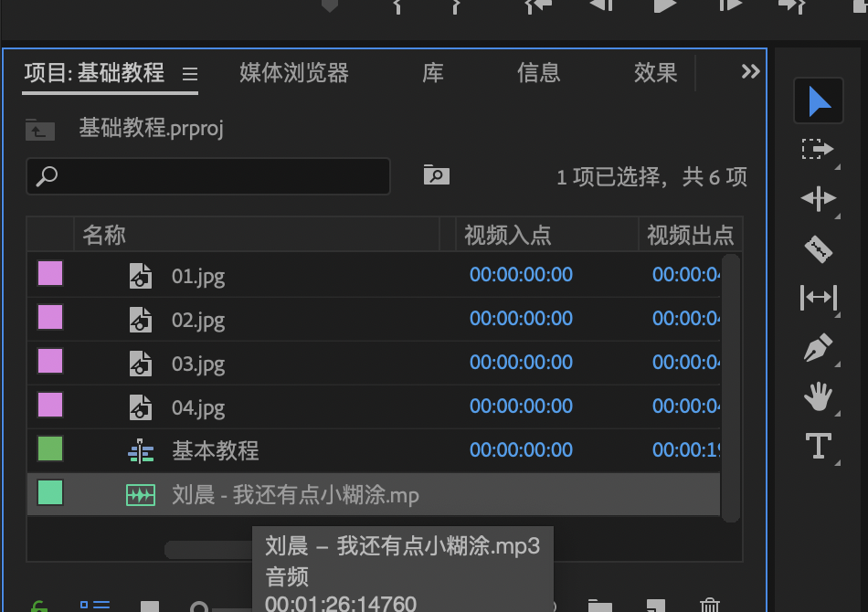The height and width of the screenshot is (612, 868).
Task: Select the 01.jpg file name
Action: 198,276
